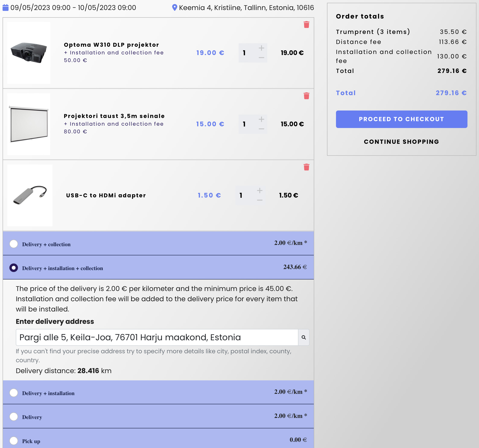Increase Optoma projector quantity with plus
Image resolution: width=479 pixels, height=448 pixels.
pos(261,48)
